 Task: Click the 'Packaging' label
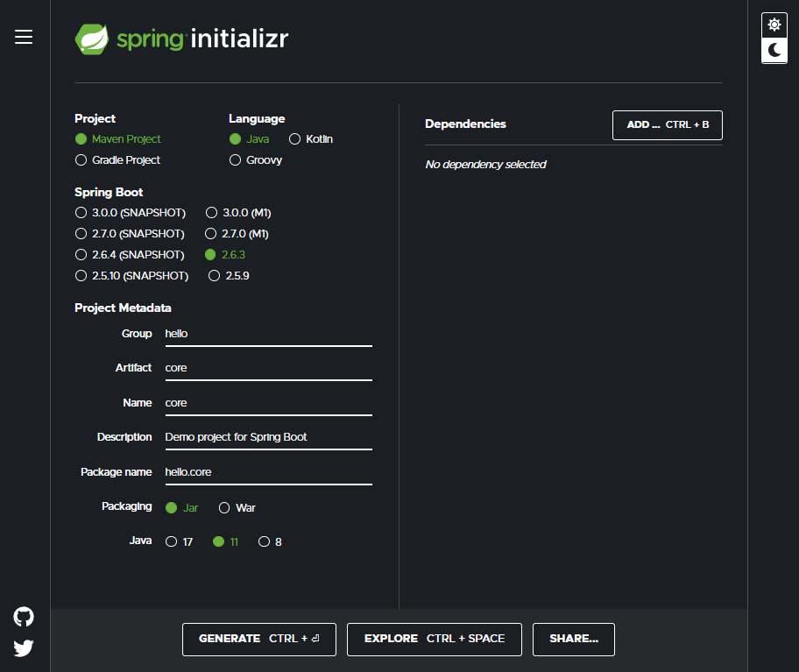[x=126, y=506]
